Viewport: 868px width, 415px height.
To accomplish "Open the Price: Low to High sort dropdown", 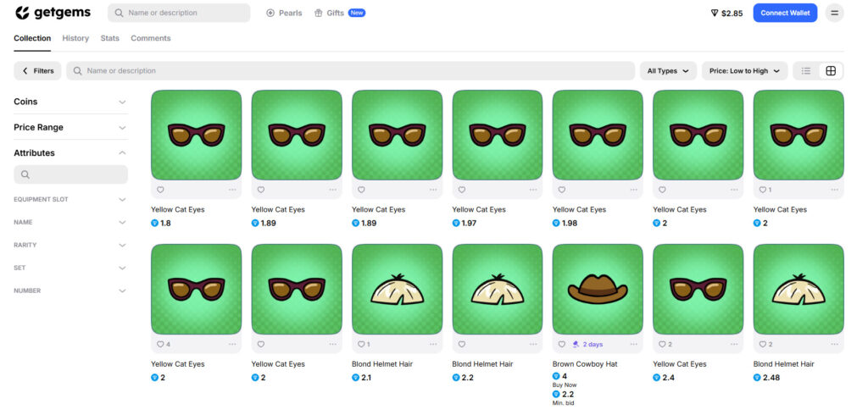I will (x=744, y=71).
